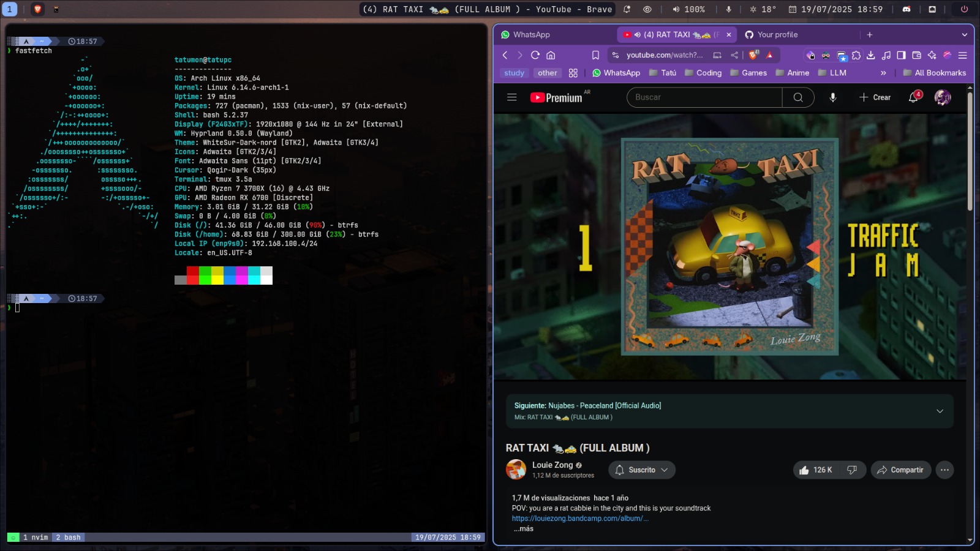Viewport: 980px width, 551px height.
Task: Toggle the eye indicator in the top bar
Action: [647, 9]
